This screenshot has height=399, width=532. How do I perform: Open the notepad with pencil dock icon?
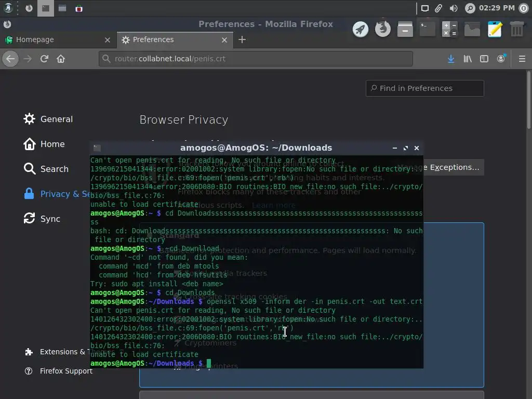point(495,29)
